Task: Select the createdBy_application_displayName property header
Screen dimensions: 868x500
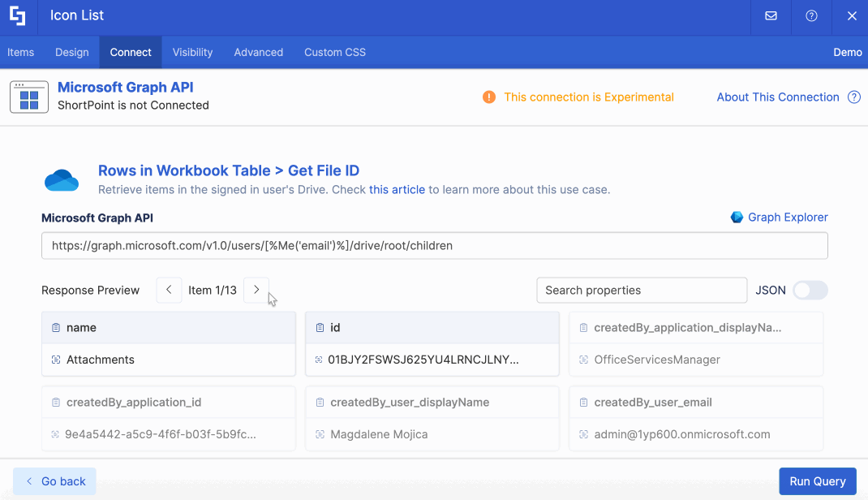Action: [696, 328]
